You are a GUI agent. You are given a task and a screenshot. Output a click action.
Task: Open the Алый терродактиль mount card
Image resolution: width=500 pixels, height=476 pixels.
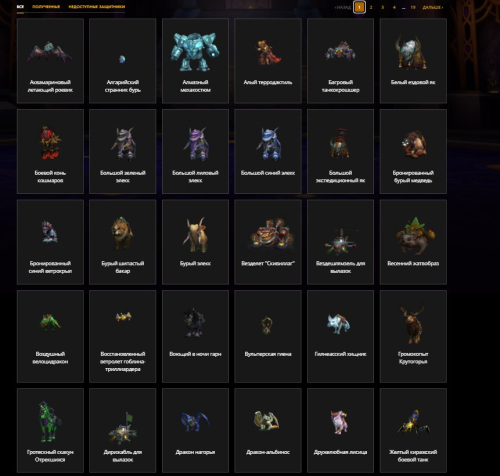[x=268, y=60]
